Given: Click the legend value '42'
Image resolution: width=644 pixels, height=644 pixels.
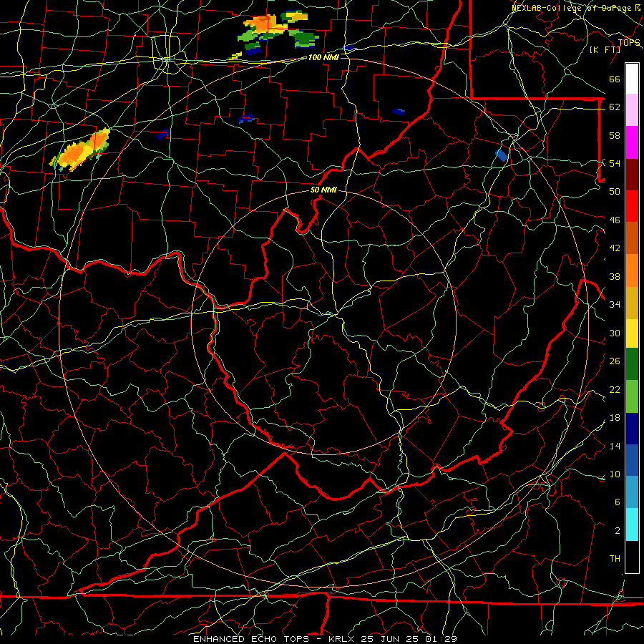Looking at the screenshot, I should (x=615, y=248).
